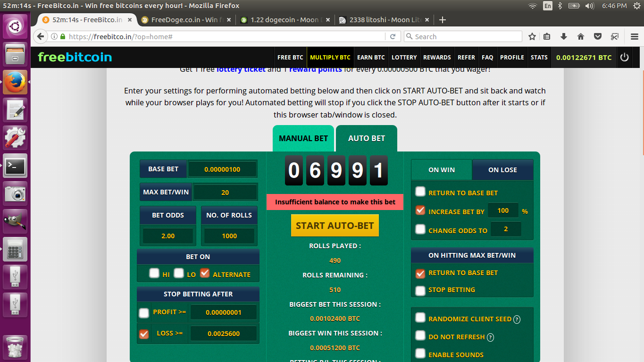Enable stop betting after PROFIT checkbox
This screenshot has height=362, width=644.
(x=144, y=312)
